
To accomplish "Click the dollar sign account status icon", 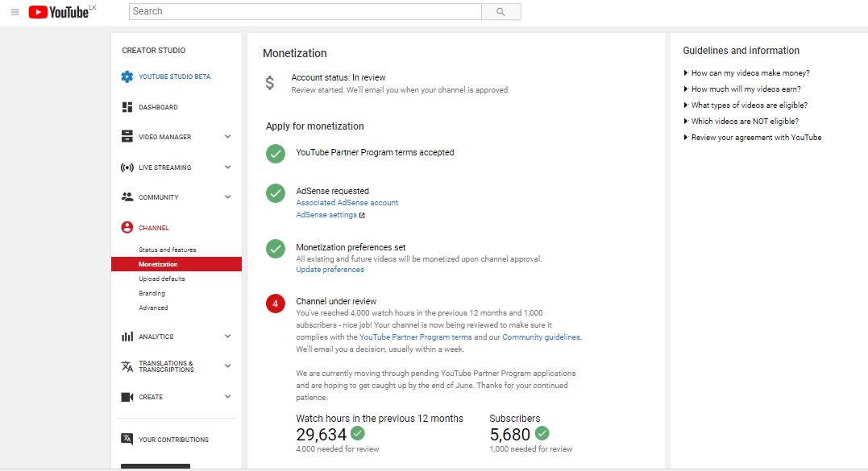I will click(x=270, y=83).
